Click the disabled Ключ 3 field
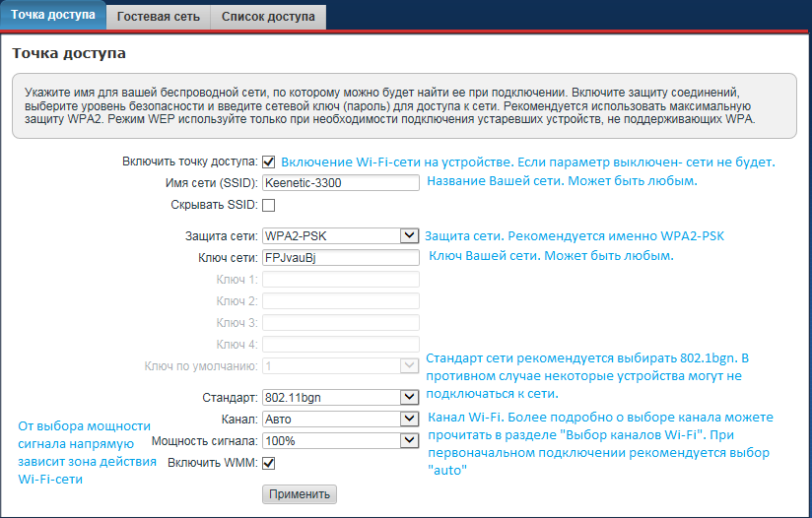Screen dimensions: 812x518 [341, 322]
